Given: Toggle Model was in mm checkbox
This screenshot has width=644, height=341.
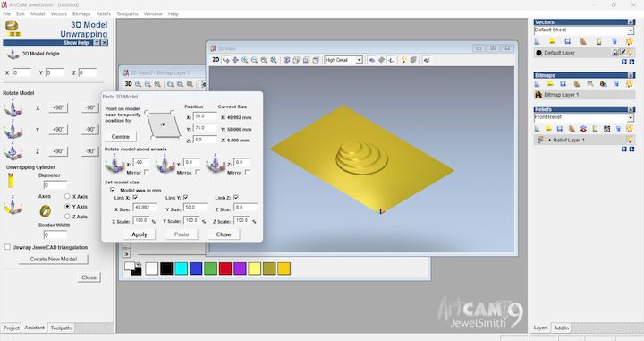Looking at the screenshot, I should pos(113,190).
